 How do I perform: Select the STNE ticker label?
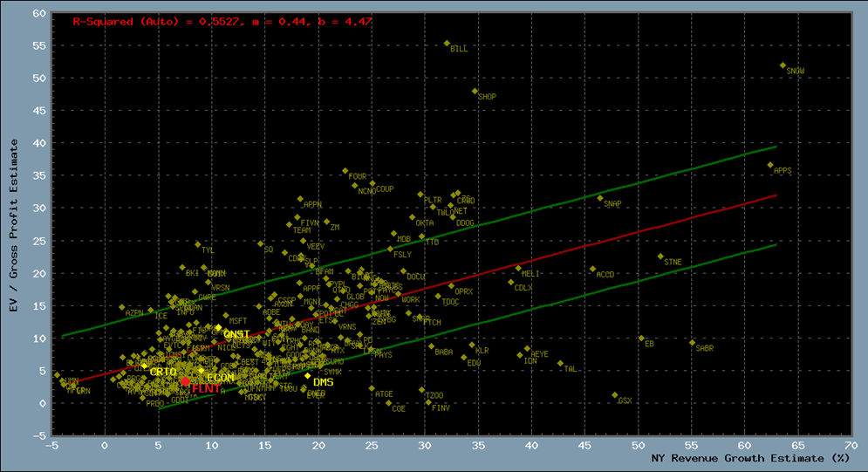pos(673,262)
